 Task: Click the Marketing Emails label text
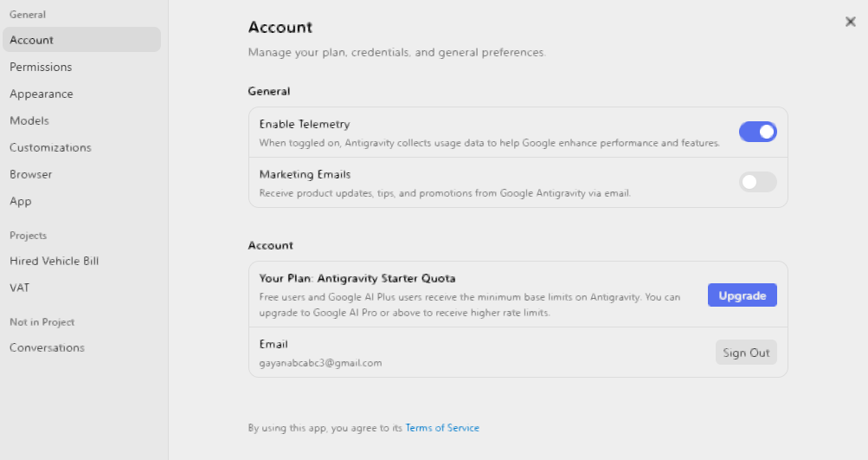pos(305,174)
